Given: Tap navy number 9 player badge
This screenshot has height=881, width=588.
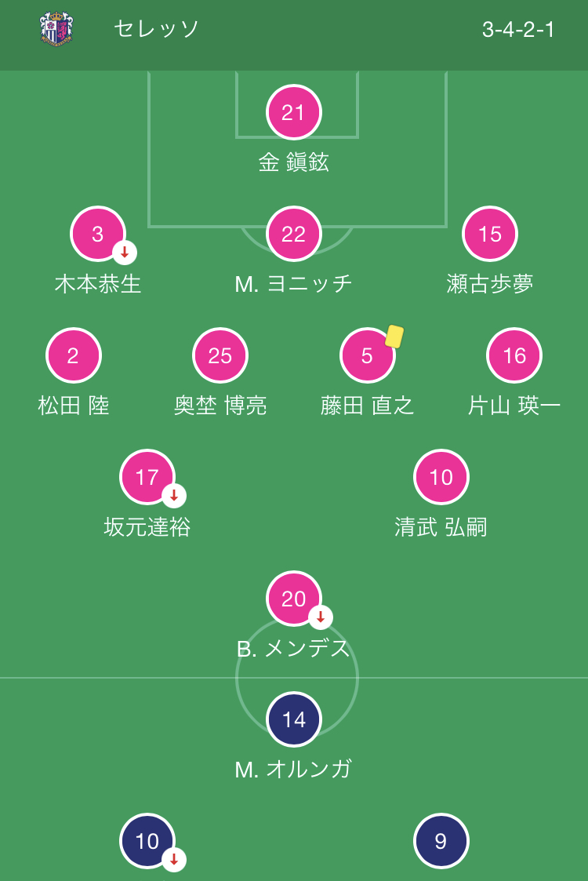Looking at the screenshot, I should (x=441, y=841).
